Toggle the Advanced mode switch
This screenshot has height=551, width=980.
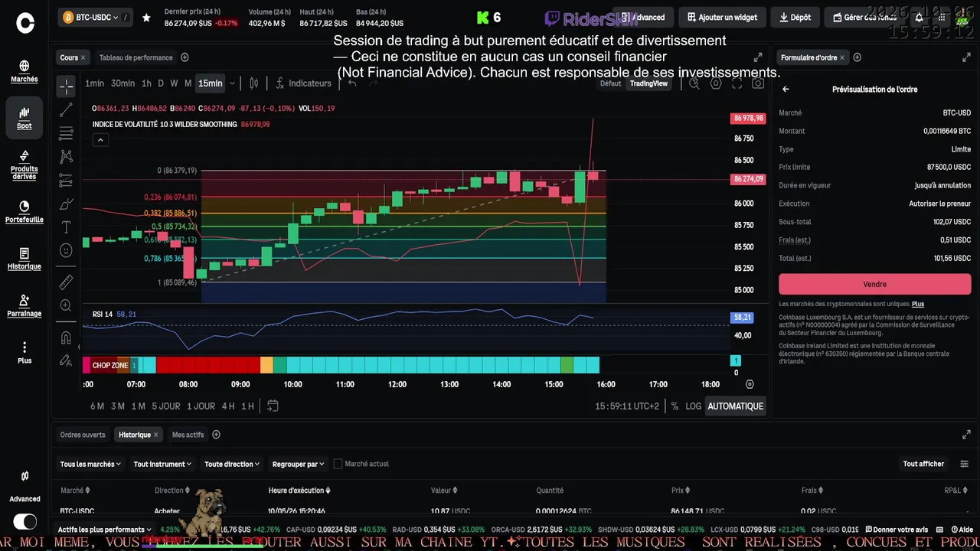pyautogui.click(x=24, y=522)
